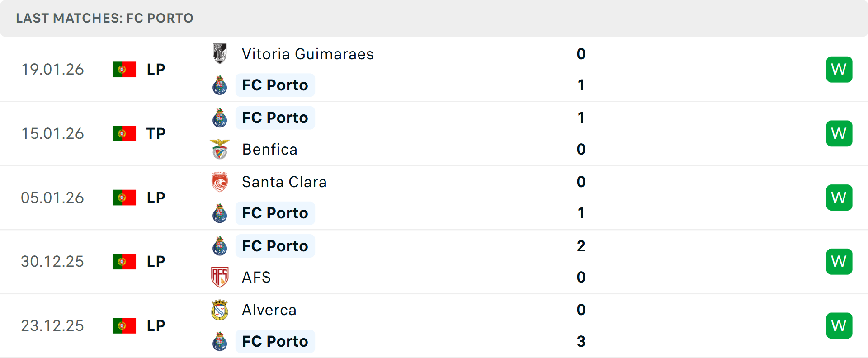The image size is (868, 358).
Task: Click the W badge for 19.01.26 match
Action: [x=839, y=70]
